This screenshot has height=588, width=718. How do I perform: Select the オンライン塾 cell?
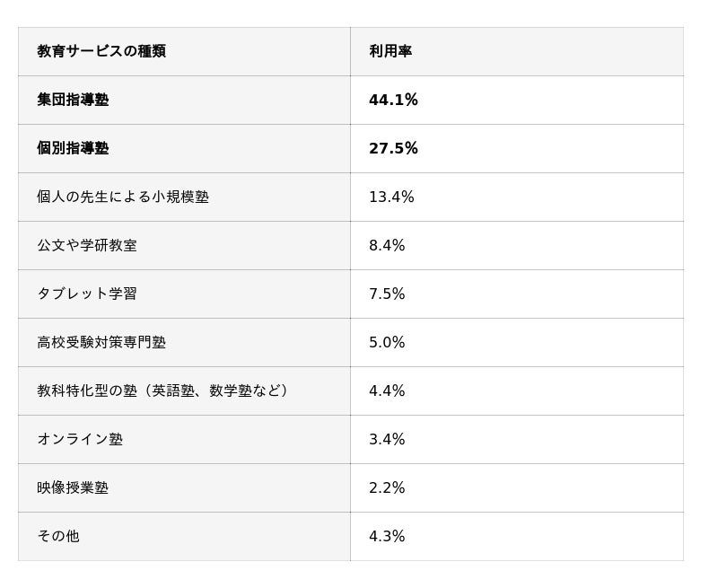tap(80, 439)
